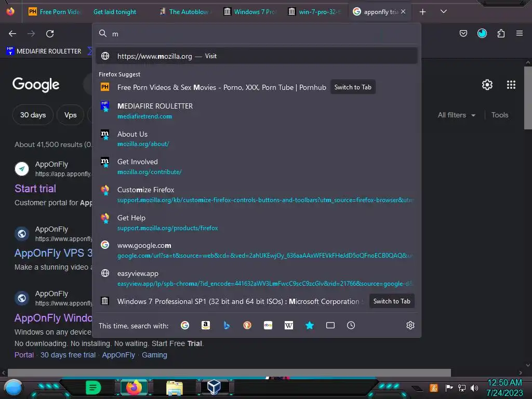
Task: Switch to The Autoblow tab
Action: click(185, 12)
